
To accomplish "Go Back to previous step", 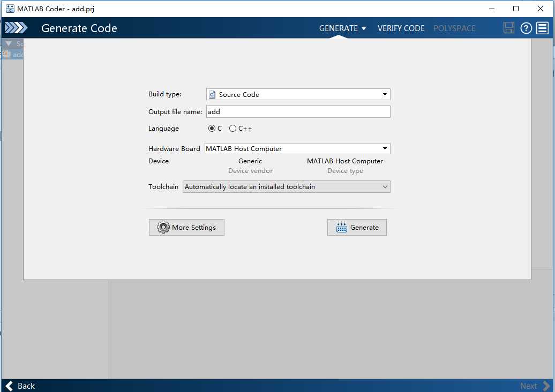I will (x=20, y=386).
